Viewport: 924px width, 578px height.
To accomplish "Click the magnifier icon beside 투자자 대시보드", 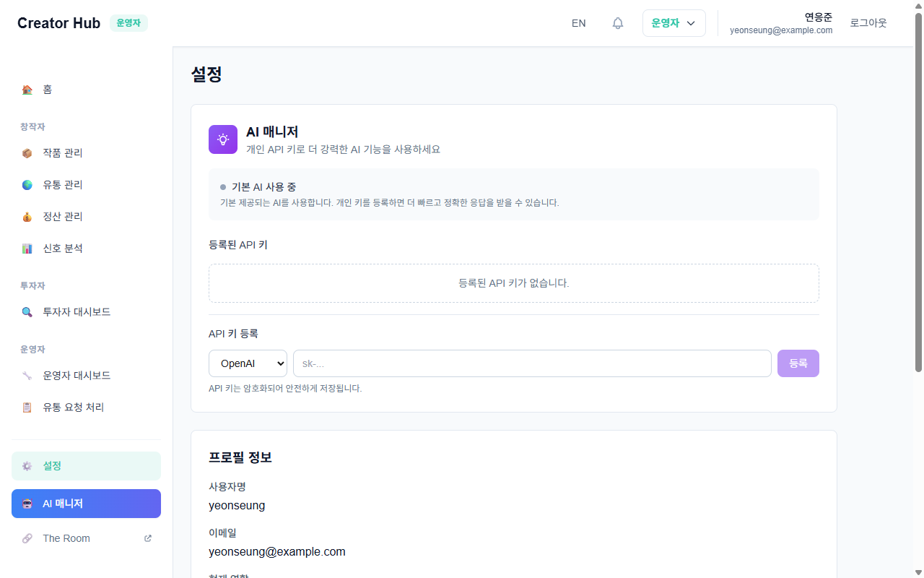I will click(27, 312).
